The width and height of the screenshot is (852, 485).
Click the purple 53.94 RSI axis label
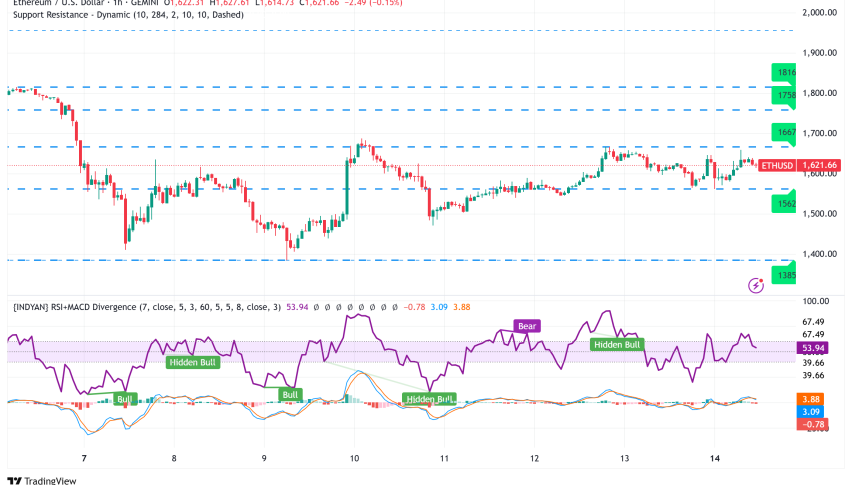pos(813,348)
